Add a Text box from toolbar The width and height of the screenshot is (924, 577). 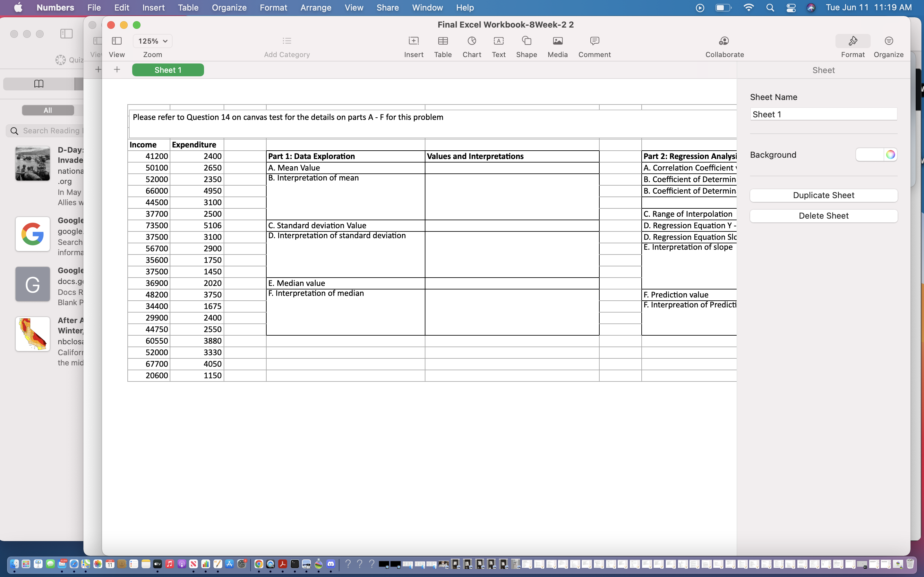pos(498,41)
